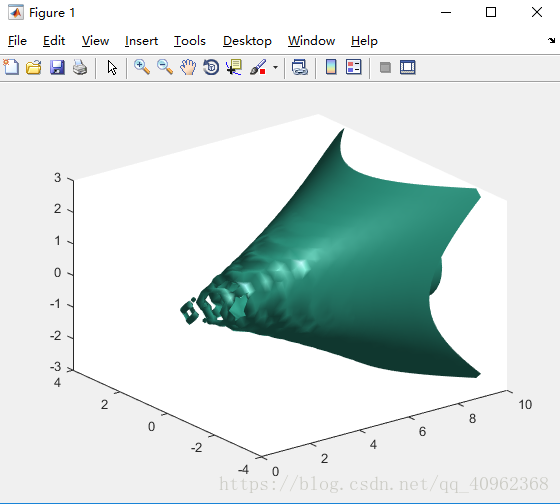This screenshot has height=504, width=560.
Task: Open a file with the folder icon
Action: coord(34,67)
